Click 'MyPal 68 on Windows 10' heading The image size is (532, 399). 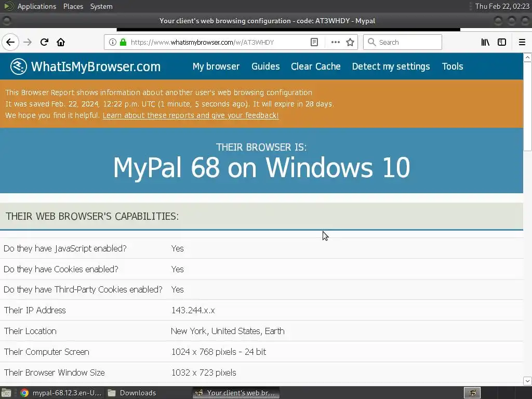point(261,167)
